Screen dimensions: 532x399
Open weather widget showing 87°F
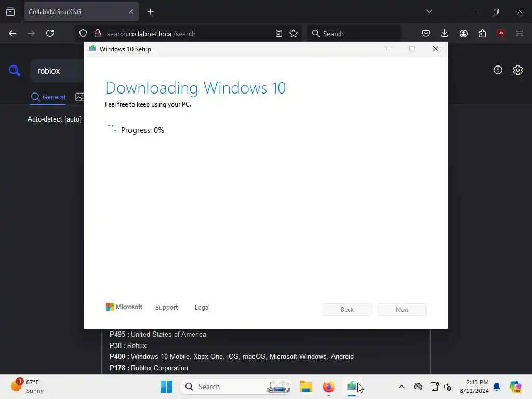tap(28, 387)
